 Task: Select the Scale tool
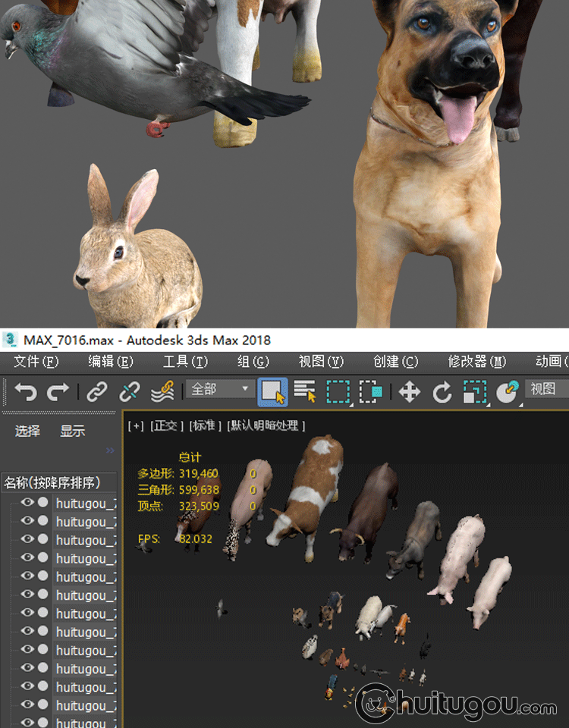point(475,392)
